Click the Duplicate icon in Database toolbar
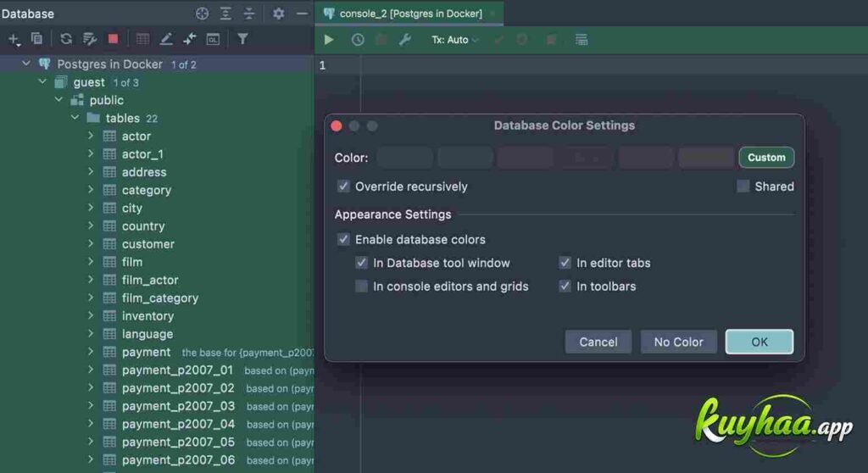This screenshot has height=473, width=868. [37, 39]
